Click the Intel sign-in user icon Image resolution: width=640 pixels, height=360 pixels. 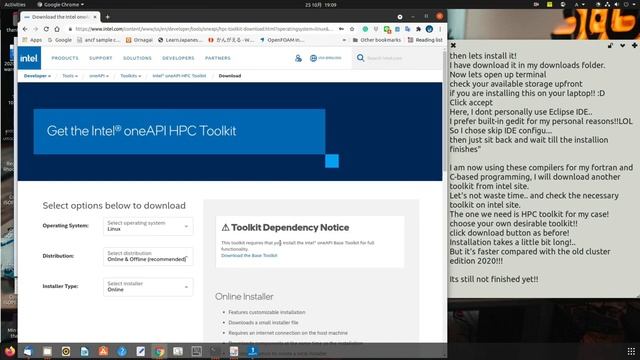tap(298, 58)
